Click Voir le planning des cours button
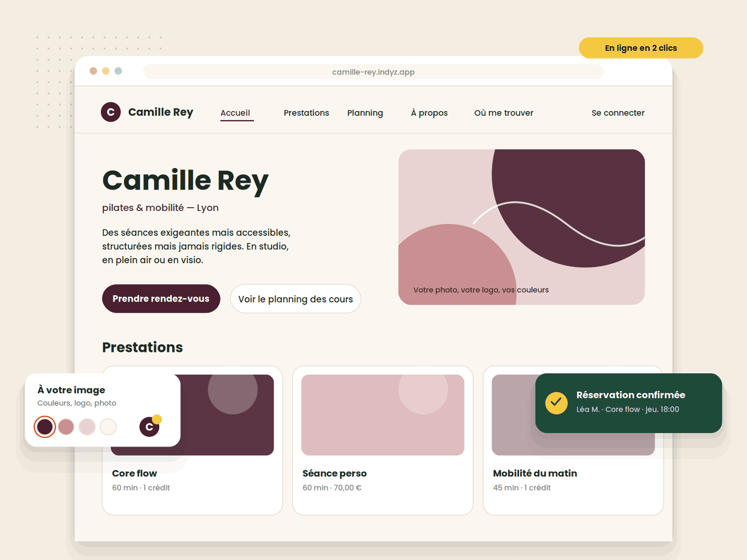The width and height of the screenshot is (747, 560). (296, 299)
